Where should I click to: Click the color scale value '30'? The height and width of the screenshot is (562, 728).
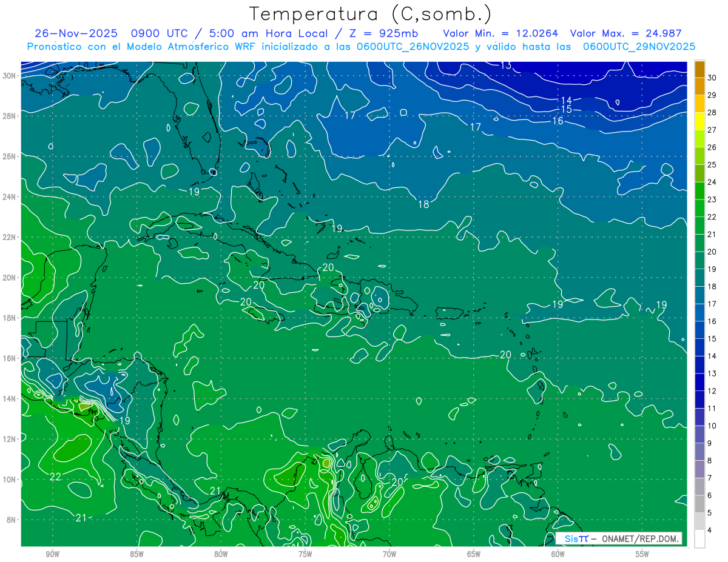pos(712,78)
